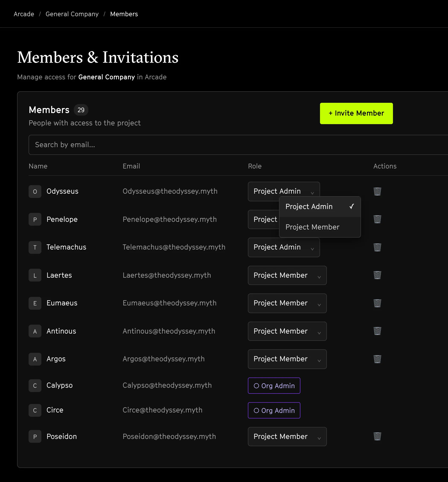The image size is (448, 482).
Task: Choose Project Member in the open role menu
Action: click(x=320, y=227)
